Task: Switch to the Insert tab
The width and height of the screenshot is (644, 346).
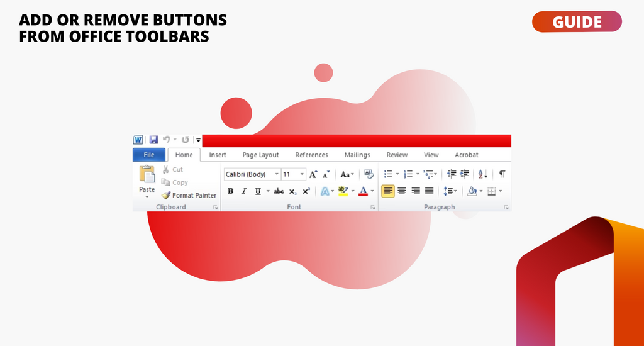Action: 218,155
